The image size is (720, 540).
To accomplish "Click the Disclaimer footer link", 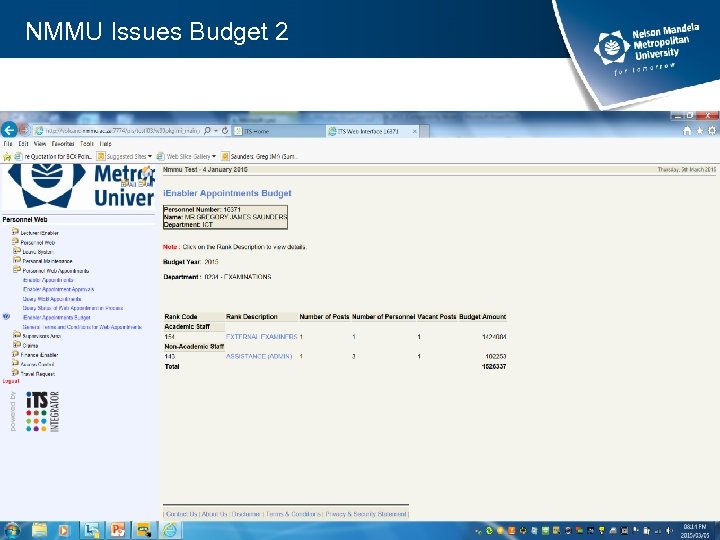I will (246, 514).
